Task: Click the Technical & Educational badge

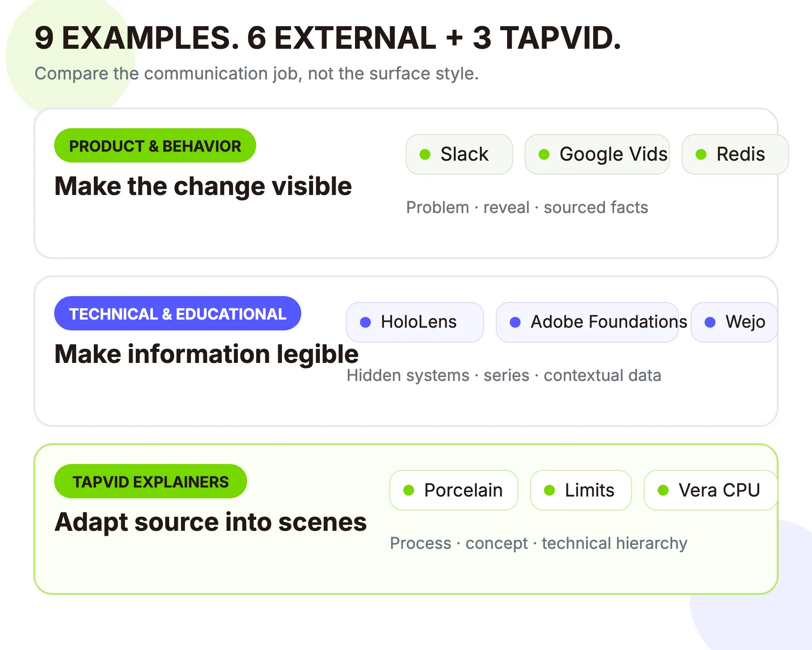Action: [178, 313]
